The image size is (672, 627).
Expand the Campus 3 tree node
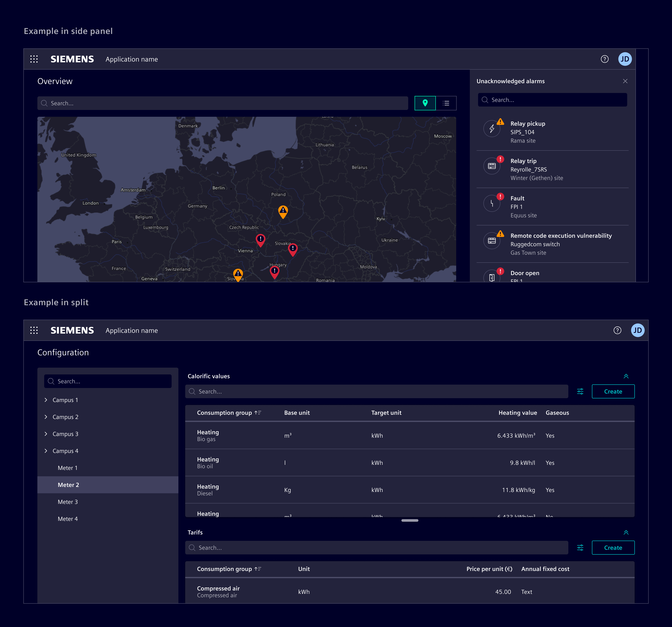46,434
